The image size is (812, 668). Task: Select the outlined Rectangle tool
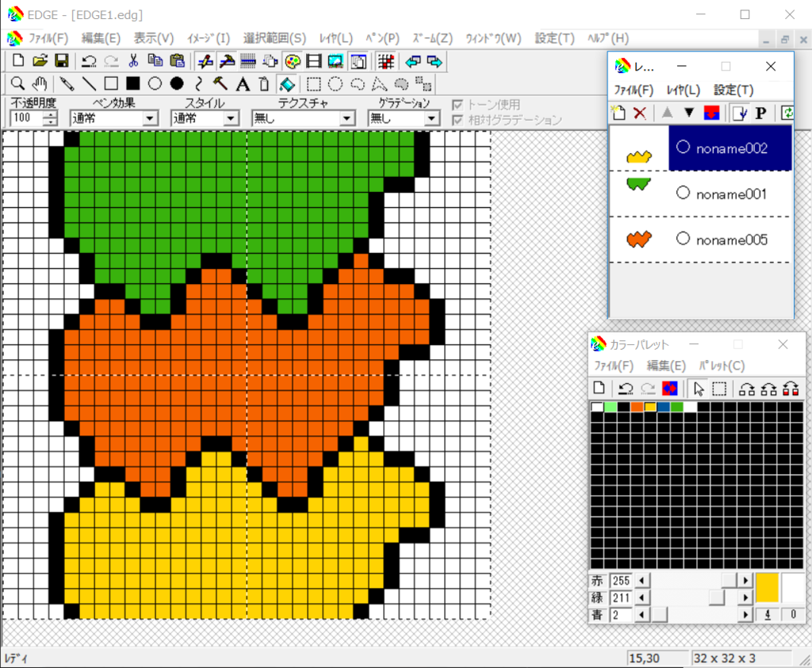tap(111, 83)
